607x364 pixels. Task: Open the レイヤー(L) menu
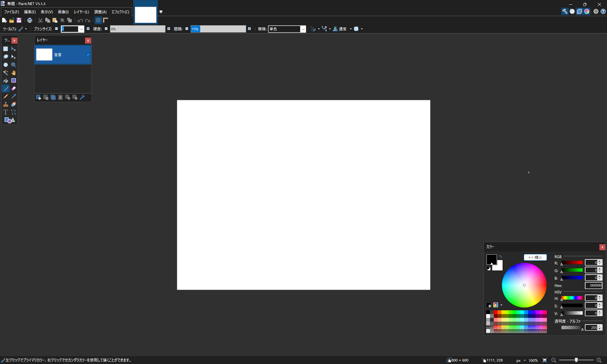click(x=81, y=12)
